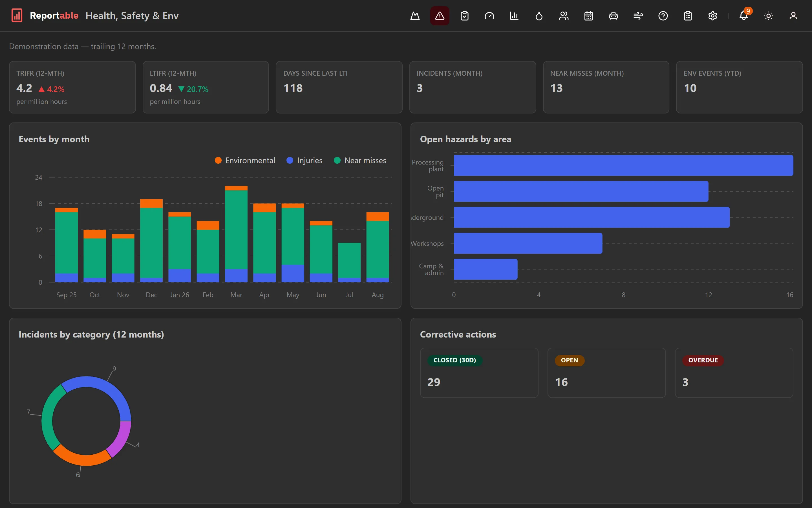The width and height of the screenshot is (812, 508).
Task: Click the OPEN corrective actions badge
Action: (x=570, y=360)
